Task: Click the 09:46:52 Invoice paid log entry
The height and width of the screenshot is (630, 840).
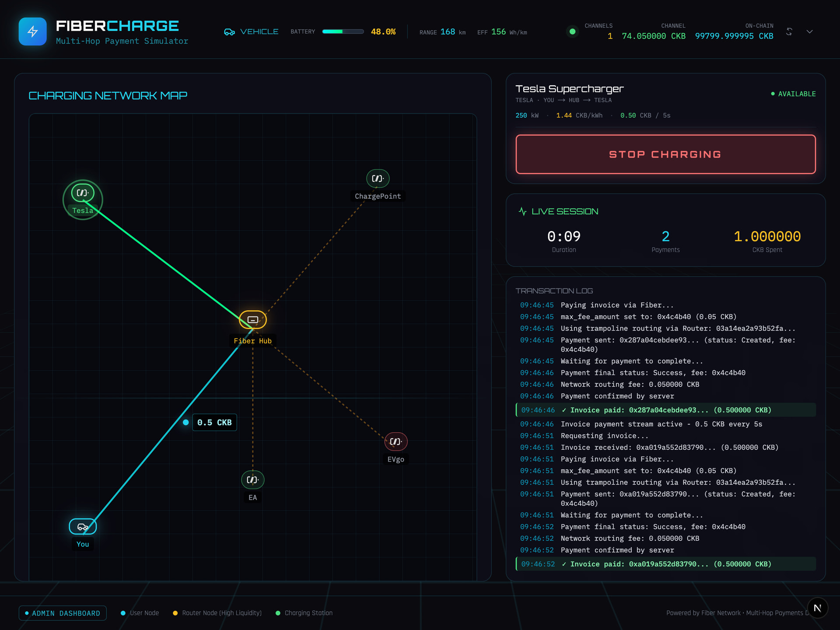Action: (665, 564)
